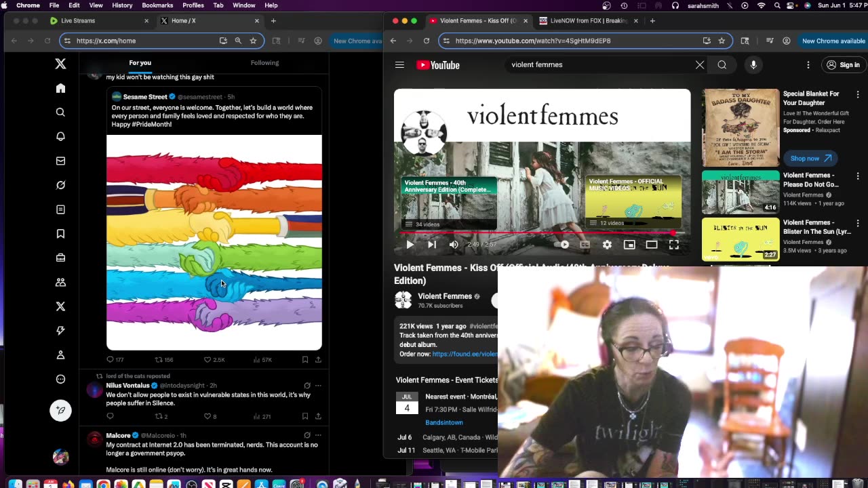Clear the YouTube search text
Image resolution: width=868 pixels, height=488 pixels.
pyautogui.click(x=700, y=65)
